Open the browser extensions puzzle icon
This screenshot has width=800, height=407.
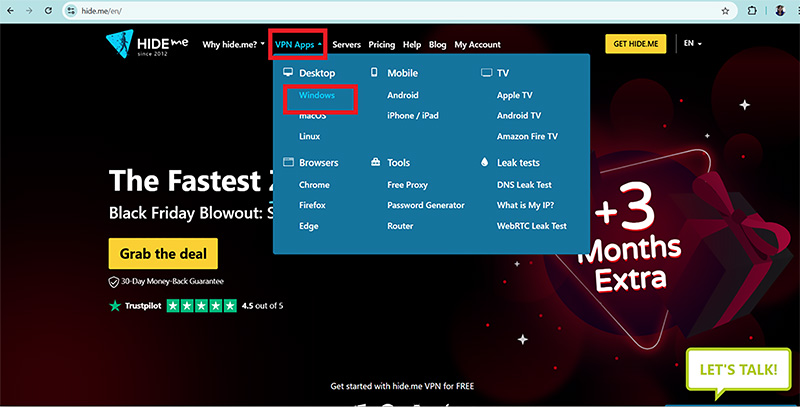(752, 11)
